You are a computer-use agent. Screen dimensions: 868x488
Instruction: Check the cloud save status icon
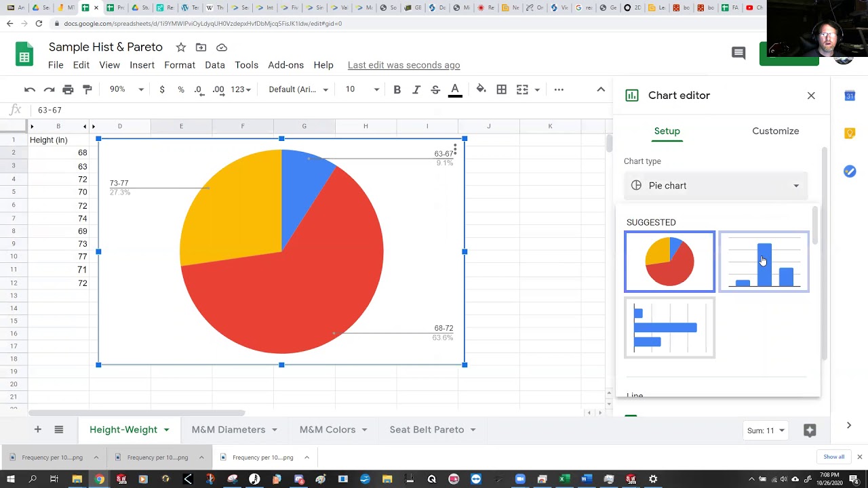pos(222,47)
